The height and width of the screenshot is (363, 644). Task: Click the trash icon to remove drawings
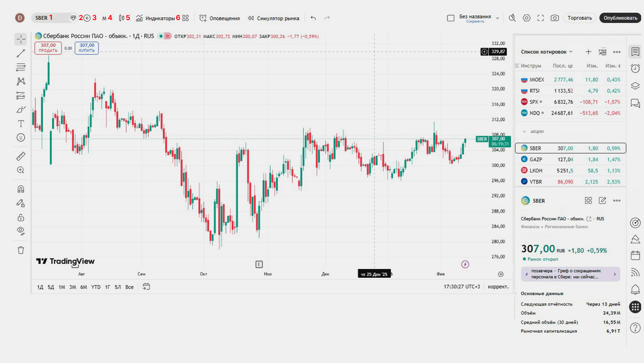pyautogui.click(x=21, y=250)
